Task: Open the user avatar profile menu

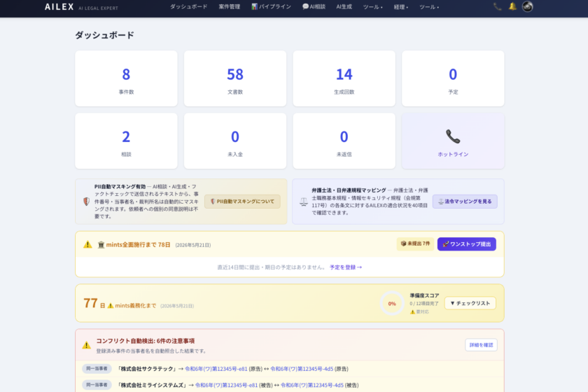Action: (x=528, y=7)
